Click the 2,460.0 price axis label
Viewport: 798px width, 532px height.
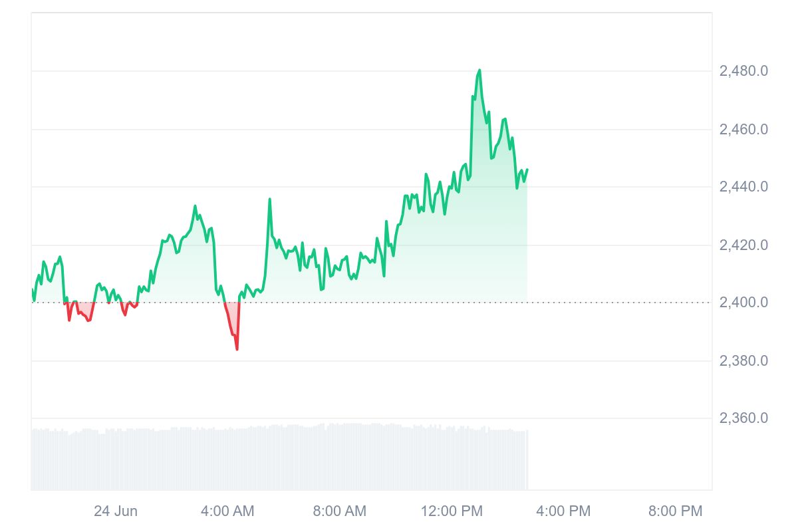coord(743,129)
